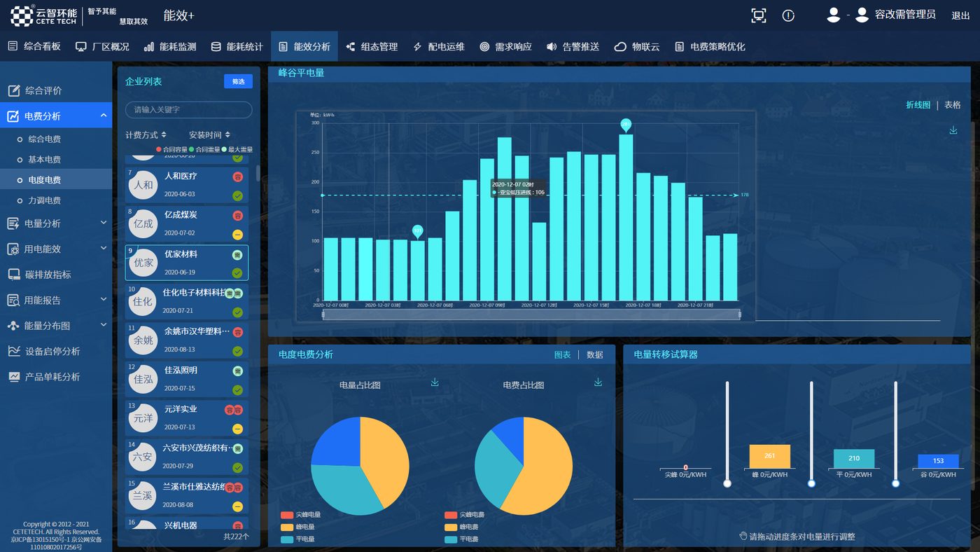
Task: Toggle the 平电量 legend entry
Action: coord(297,539)
